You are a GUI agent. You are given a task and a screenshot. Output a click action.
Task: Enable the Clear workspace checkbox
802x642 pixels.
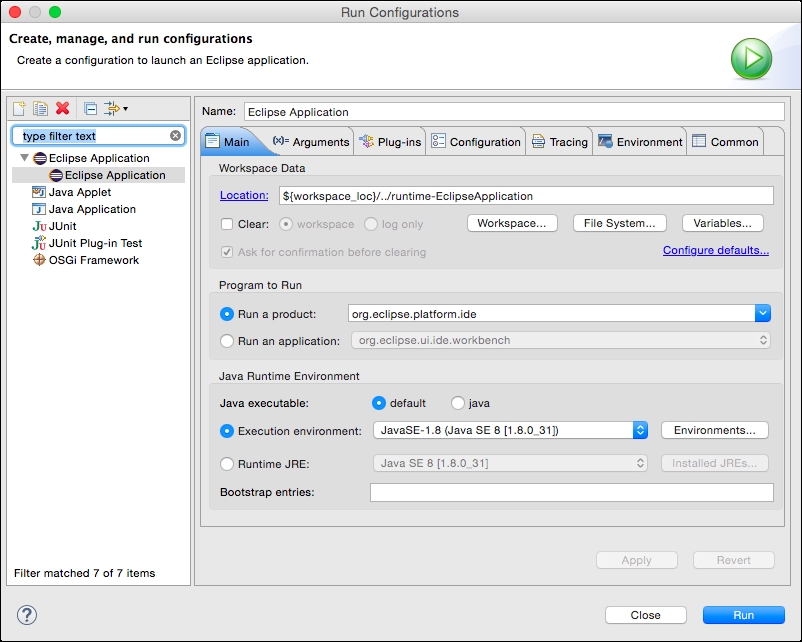[x=227, y=224]
